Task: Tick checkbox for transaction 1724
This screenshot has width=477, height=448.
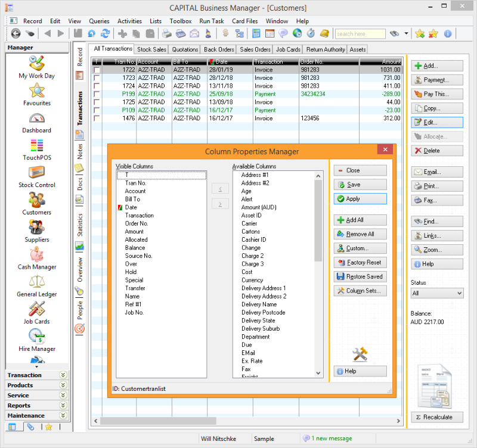Action: (97, 86)
